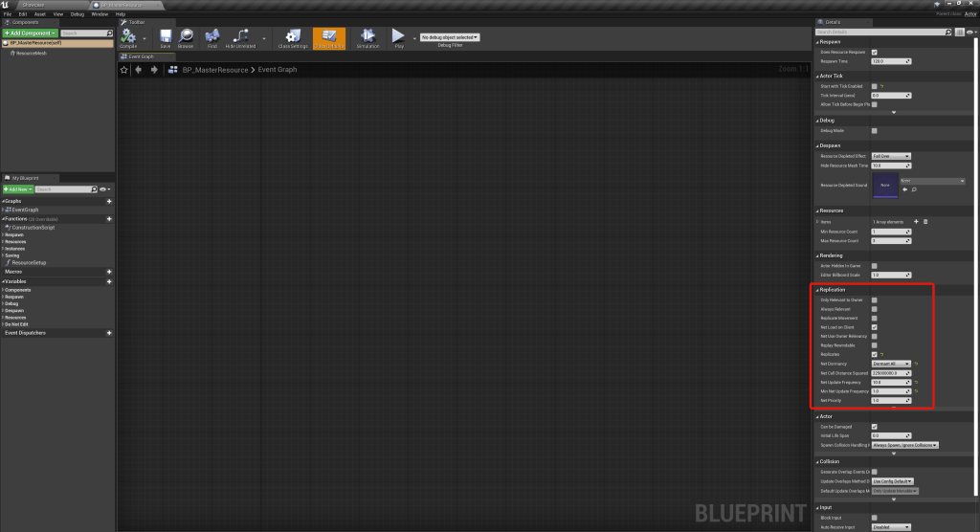
Task: Go forward using the graph right arrow
Action: pyautogui.click(x=154, y=70)
